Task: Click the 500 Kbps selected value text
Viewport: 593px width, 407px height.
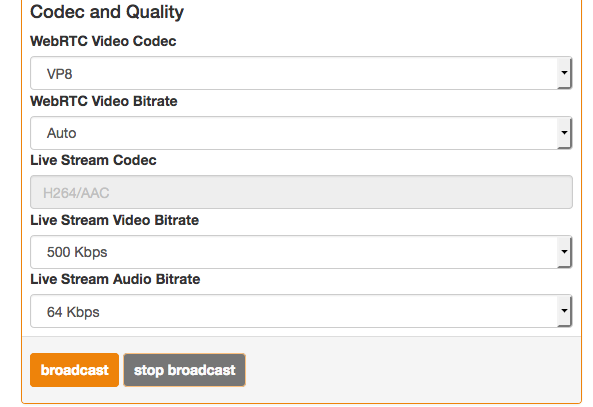Action: [77, 252]
